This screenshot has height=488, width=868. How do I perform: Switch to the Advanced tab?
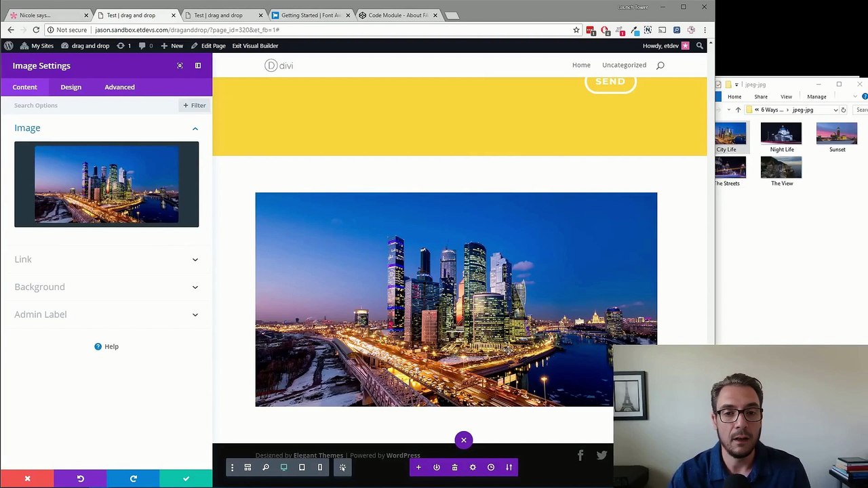[119, 87]
